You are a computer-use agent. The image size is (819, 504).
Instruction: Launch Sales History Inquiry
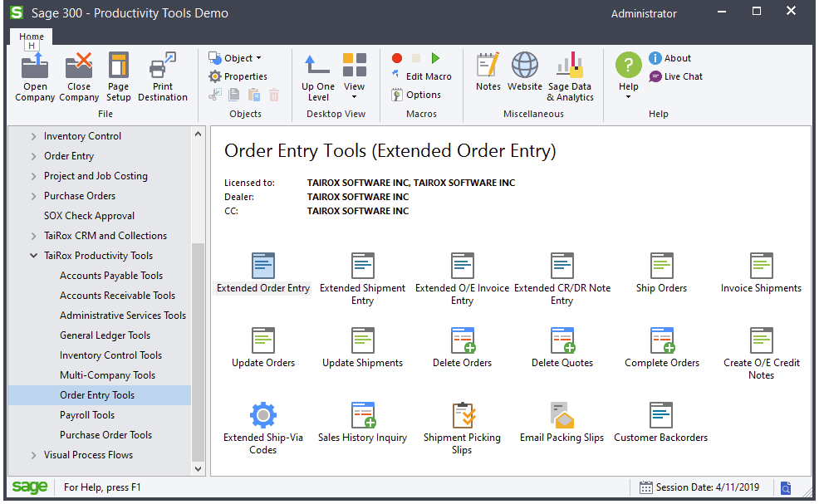[x=364, y=415]
